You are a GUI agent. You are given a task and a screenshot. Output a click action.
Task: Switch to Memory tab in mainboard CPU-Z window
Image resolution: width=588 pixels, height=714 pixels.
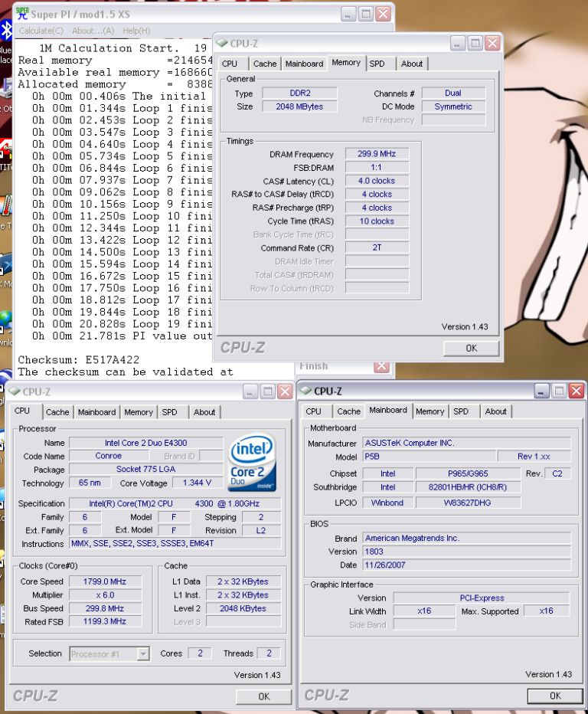point(430,411)
